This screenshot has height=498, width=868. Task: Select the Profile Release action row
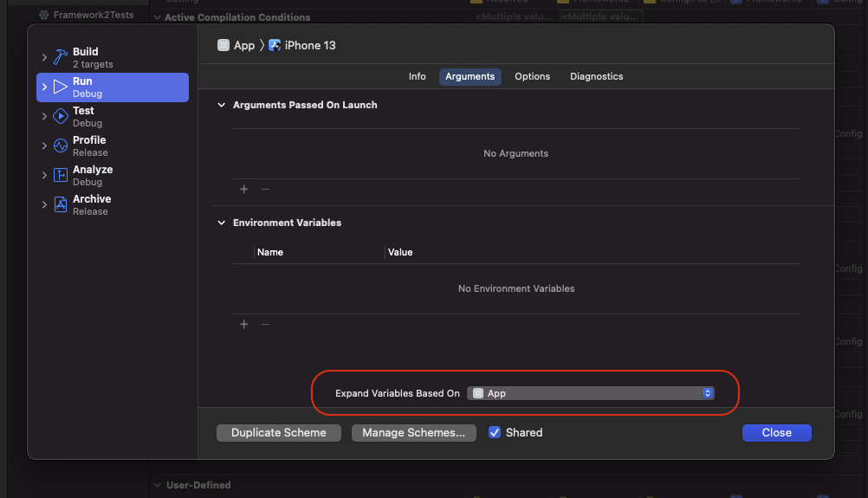click(x=113, y=146)
